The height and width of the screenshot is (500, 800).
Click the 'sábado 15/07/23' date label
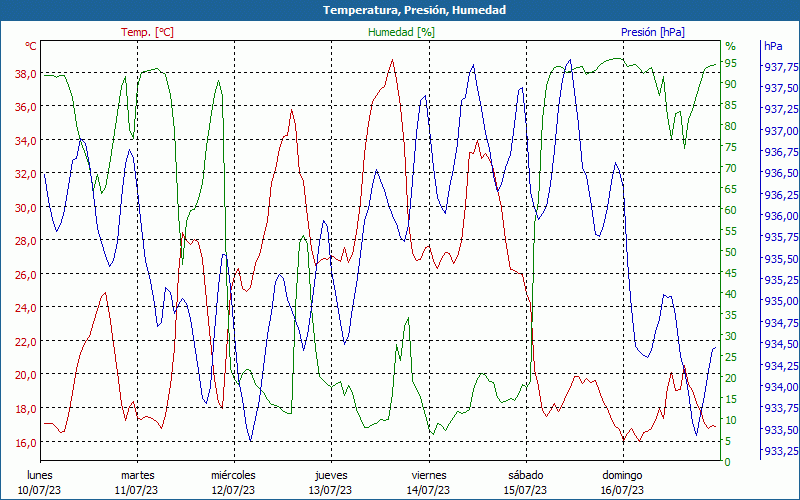coord(526,483)
